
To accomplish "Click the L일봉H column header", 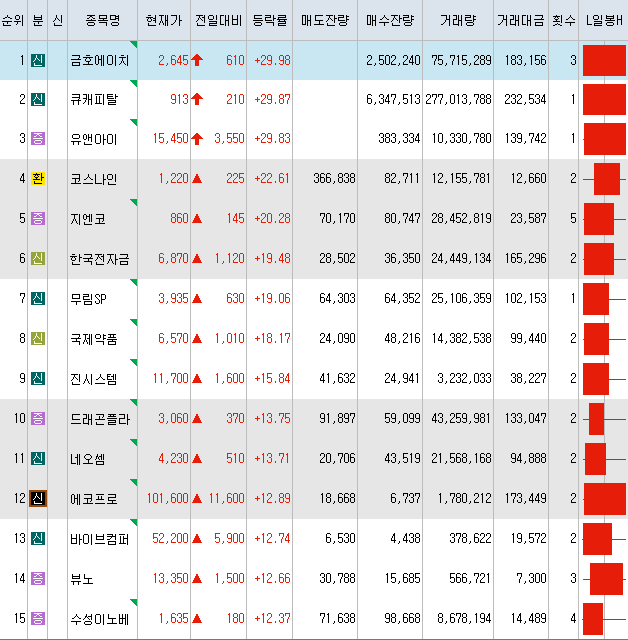I will (x=604, y=20).
